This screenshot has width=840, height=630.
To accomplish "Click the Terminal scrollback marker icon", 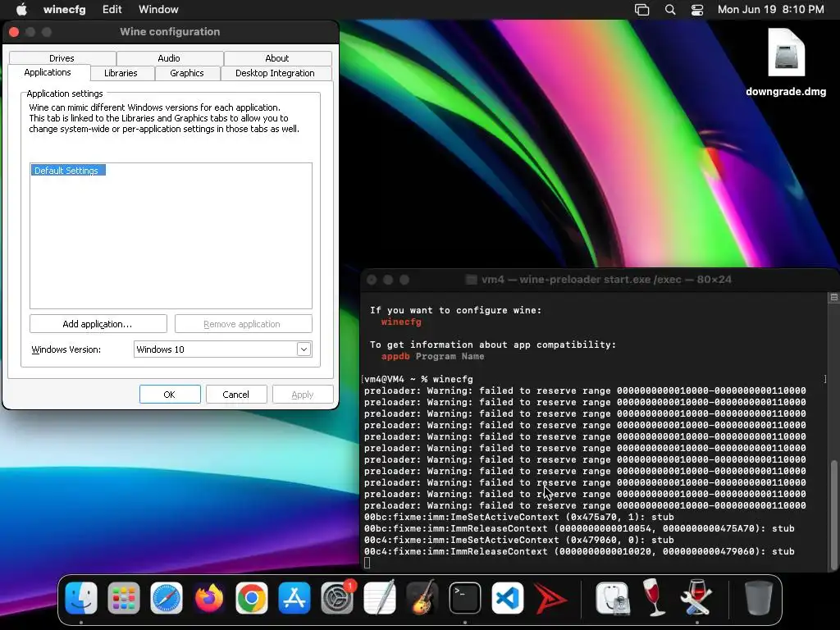I will coord(833,297).
